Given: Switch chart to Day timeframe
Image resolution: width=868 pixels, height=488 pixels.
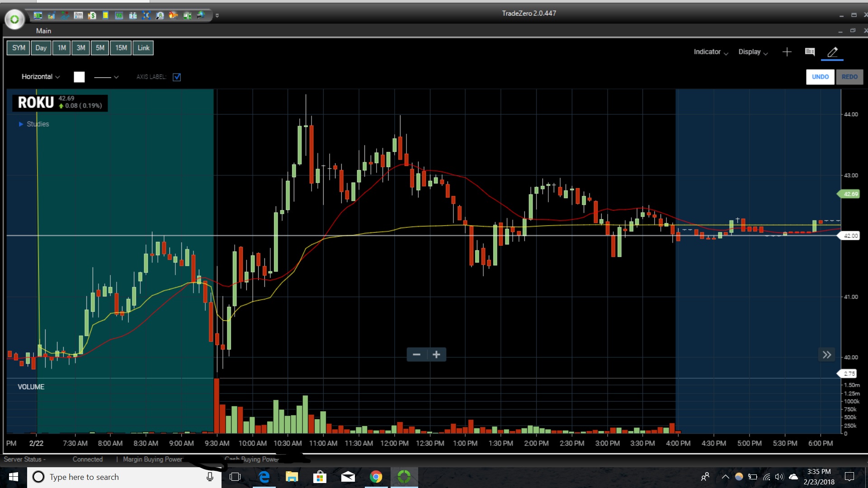Looking at the screenshot, I should click(x=41, y=48).
